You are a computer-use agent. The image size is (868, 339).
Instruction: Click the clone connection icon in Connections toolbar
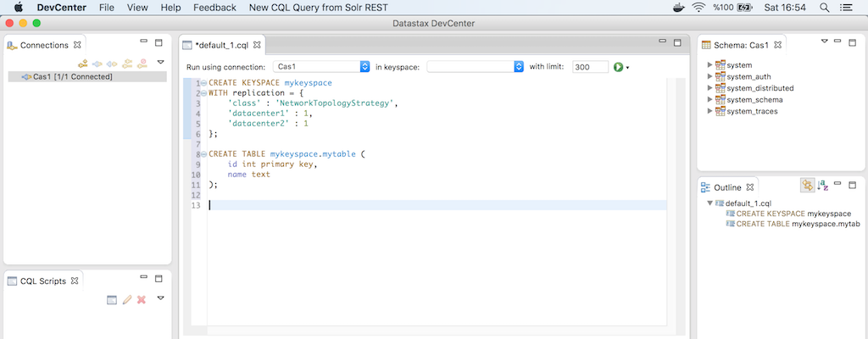click(x=127, y=64)
